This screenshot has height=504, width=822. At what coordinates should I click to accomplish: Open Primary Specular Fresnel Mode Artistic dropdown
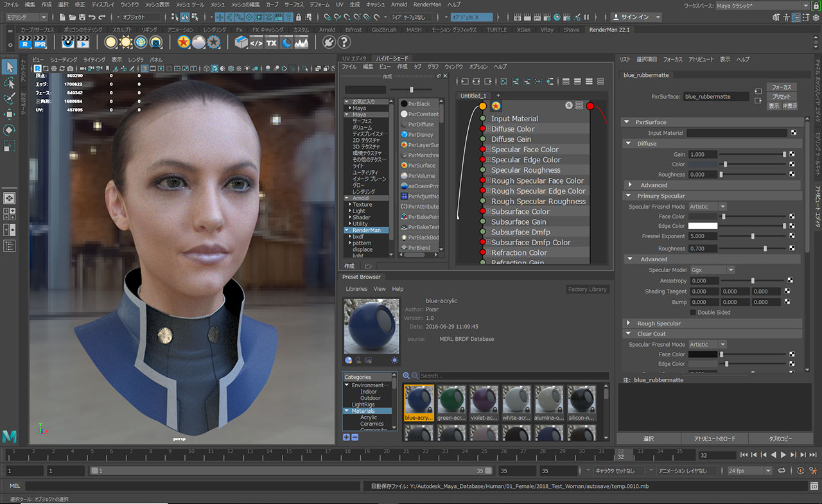(707, 206)
